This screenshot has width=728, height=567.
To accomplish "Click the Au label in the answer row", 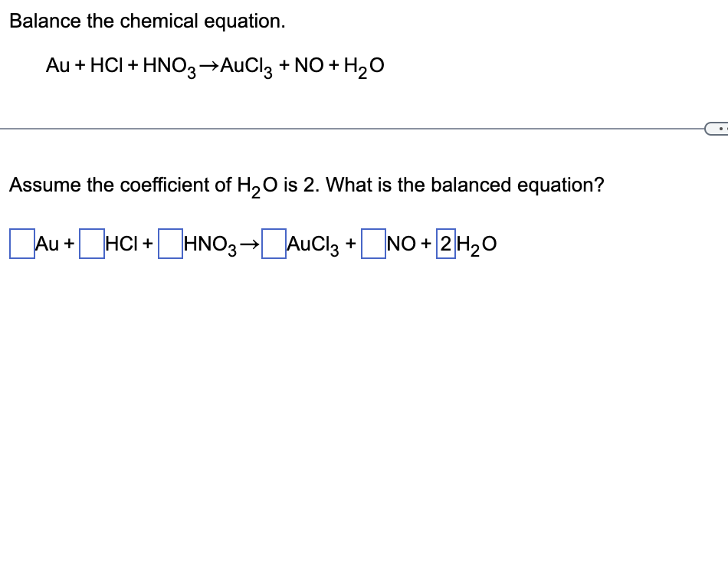I will click(48, 244).
